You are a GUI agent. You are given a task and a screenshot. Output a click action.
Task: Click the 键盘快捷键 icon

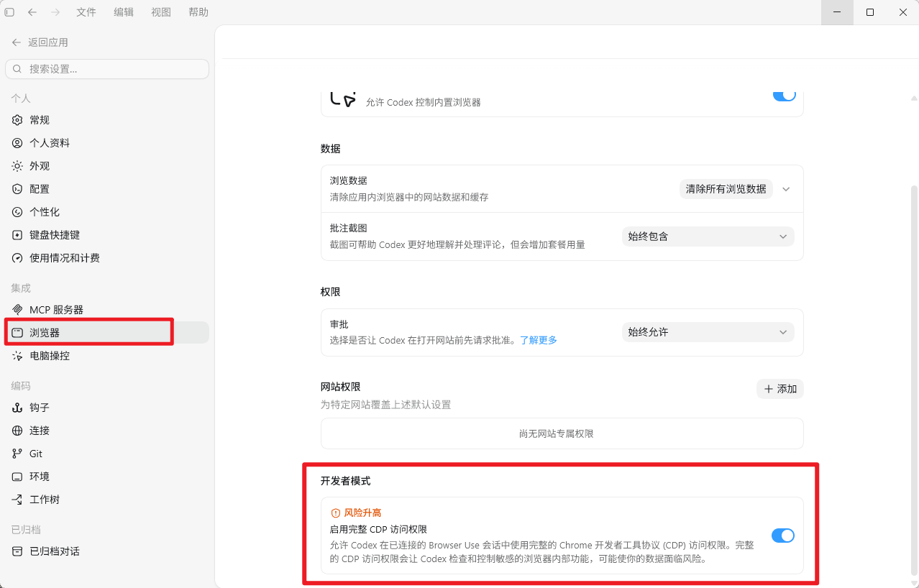click(17, 235)
